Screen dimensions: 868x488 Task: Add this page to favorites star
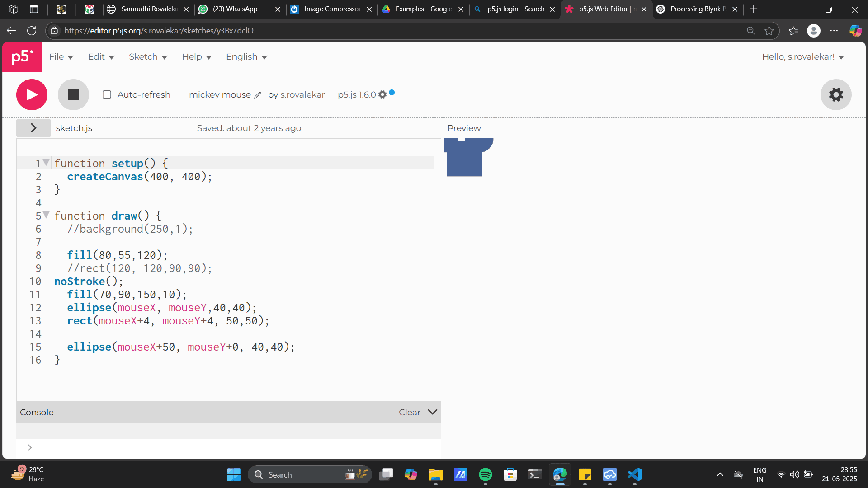coord(769,31)
